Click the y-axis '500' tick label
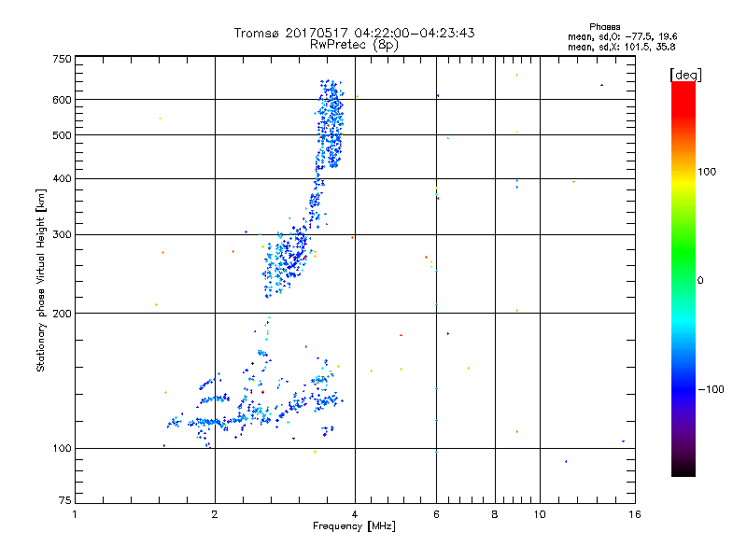Viewport: 747px width, 560px height. (62, 135)
